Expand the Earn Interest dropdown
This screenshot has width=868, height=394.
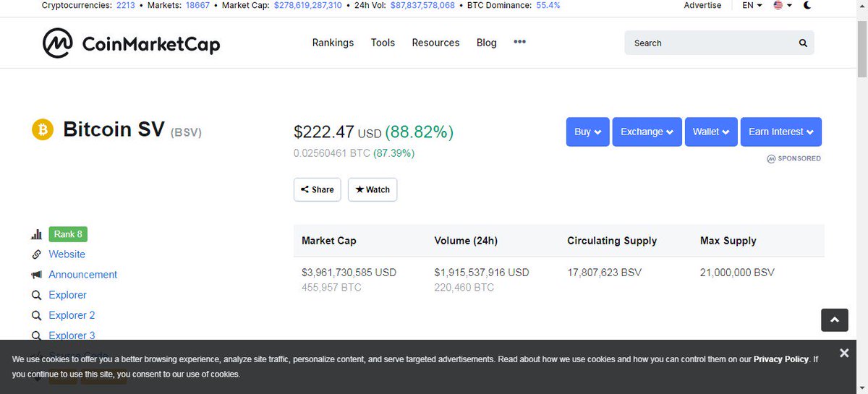pos(781,132)
